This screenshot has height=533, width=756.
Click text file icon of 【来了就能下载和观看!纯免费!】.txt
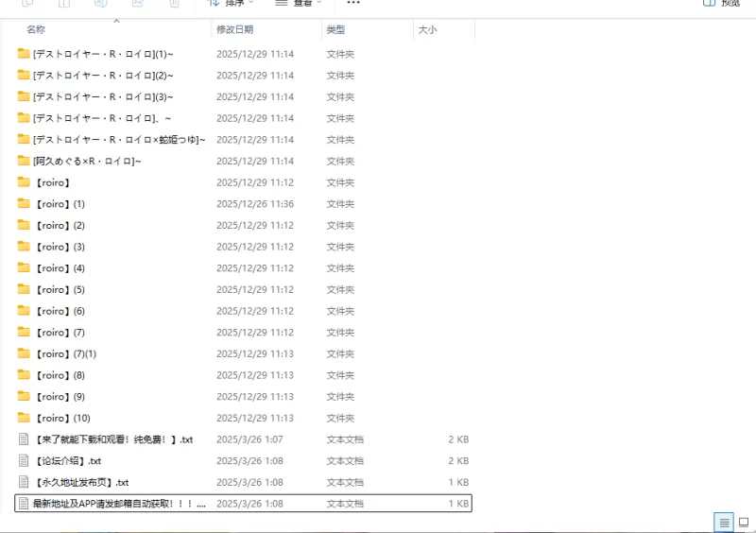pyautogui.click(x=23, y=438)
